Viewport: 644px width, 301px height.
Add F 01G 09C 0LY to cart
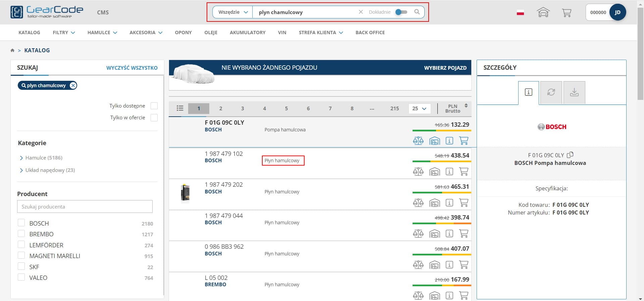click(464, 141)
